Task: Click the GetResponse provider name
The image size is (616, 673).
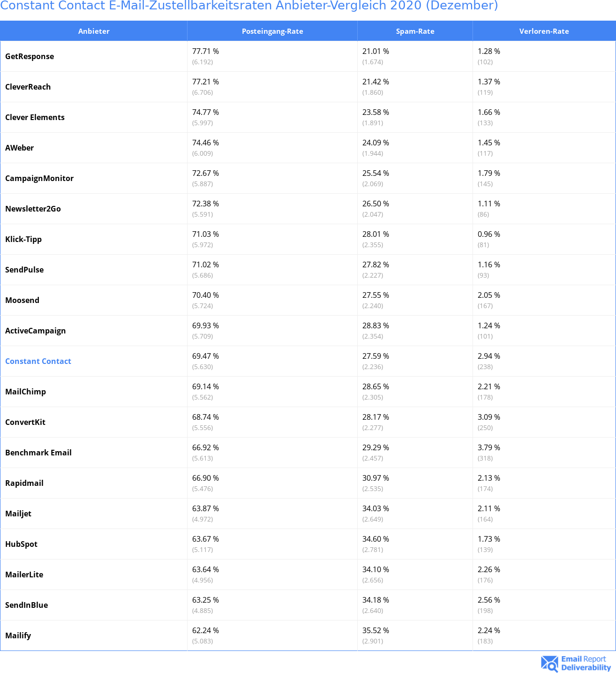Action: (x=30, y=56)
